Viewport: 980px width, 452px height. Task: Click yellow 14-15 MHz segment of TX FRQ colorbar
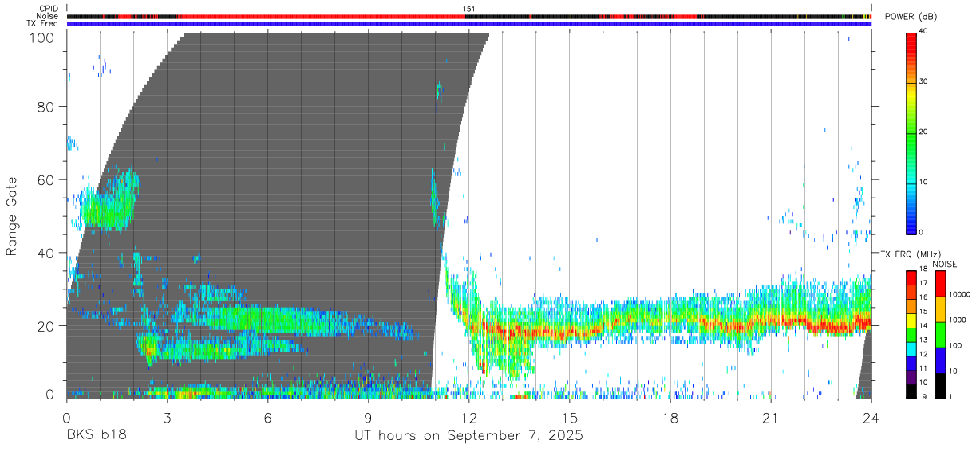click(911, 320)
